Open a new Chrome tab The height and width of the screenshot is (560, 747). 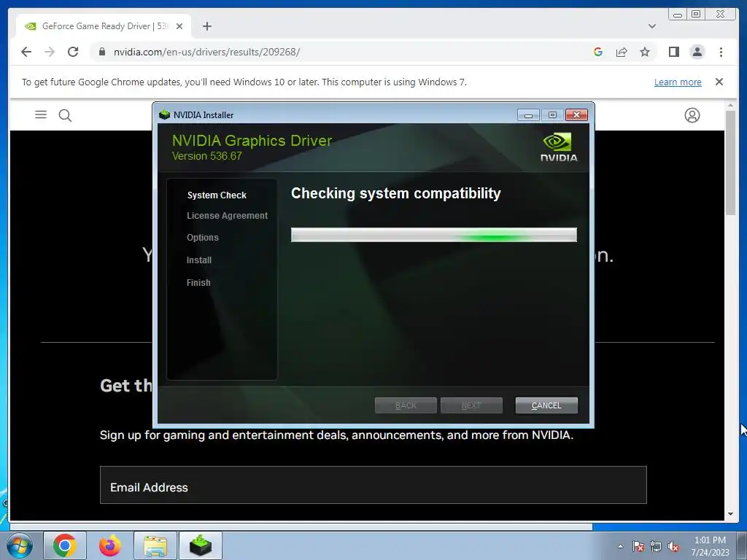pos(206,26)
